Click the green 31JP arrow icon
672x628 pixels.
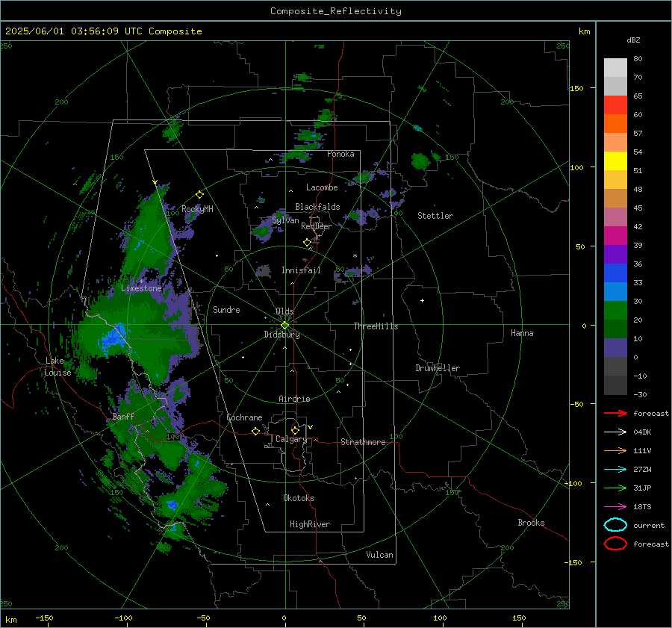pyautogui.click(x=615, y=488)
